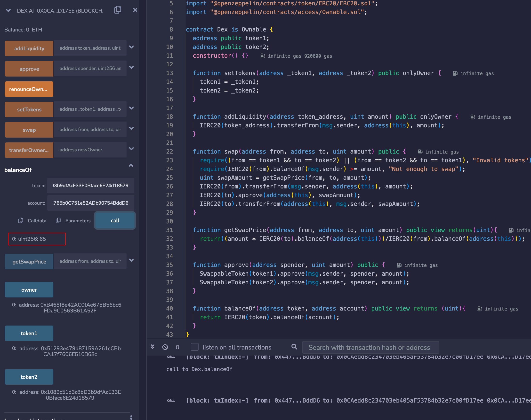Click line number 22 in the gutter
This screenshot has width=531, height=420.
tap(170, 152)
